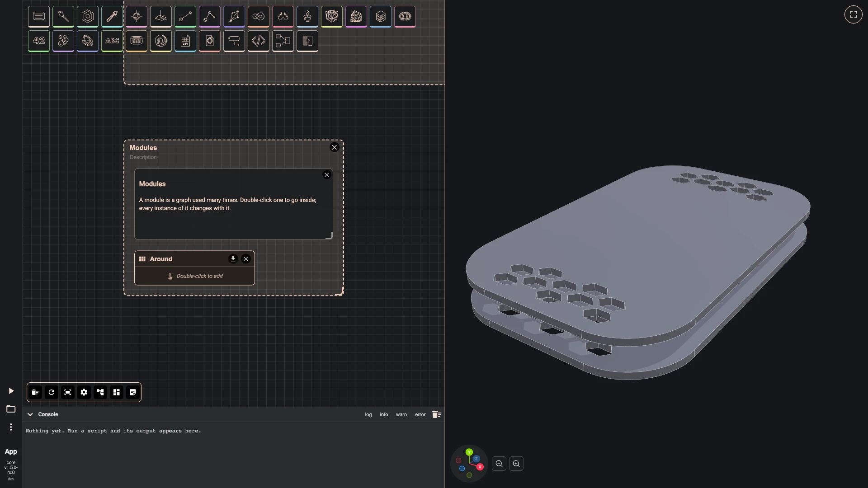
Task: Toggle fullscreen on the 3D viewer
Action: point(854,14)
